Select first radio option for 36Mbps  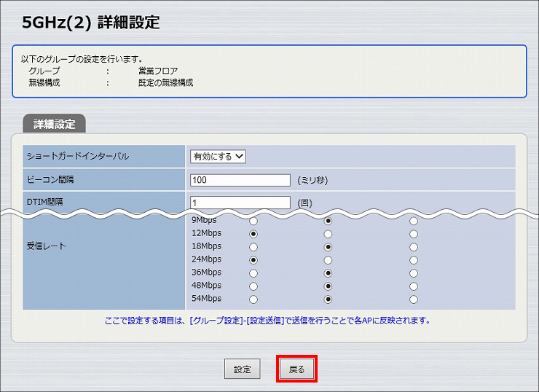pos(253,273)
